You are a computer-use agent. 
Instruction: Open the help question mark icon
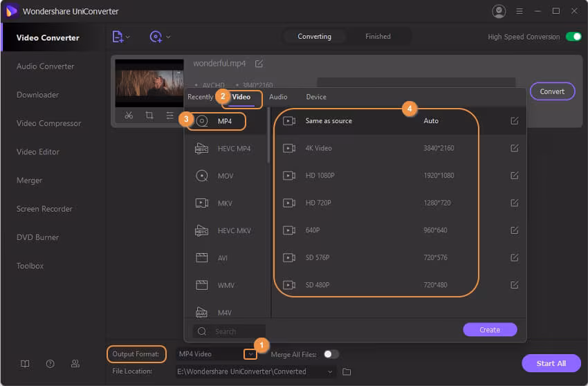50,364
